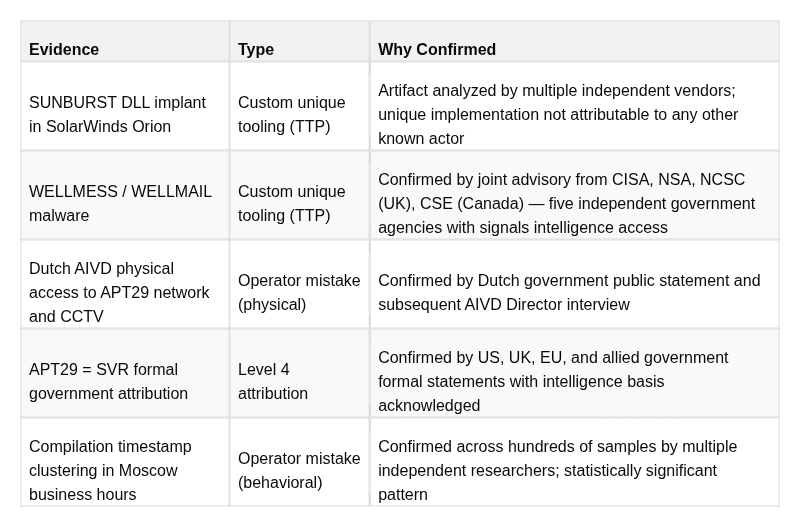This screenshot has width=800, height=527.
Task: Select the Compilation timestamp clustering cell
Action: pyautogui.click(x=124, y=463)
